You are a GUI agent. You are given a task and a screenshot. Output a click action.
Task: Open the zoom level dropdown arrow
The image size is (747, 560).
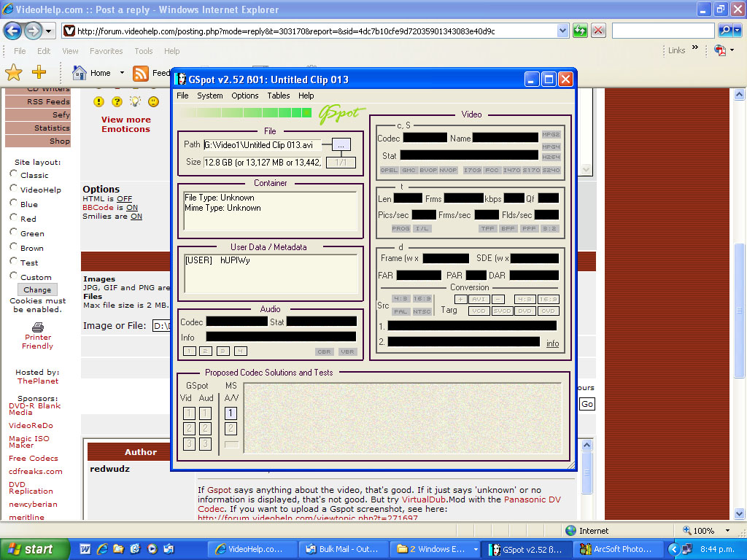coord(727,531)
